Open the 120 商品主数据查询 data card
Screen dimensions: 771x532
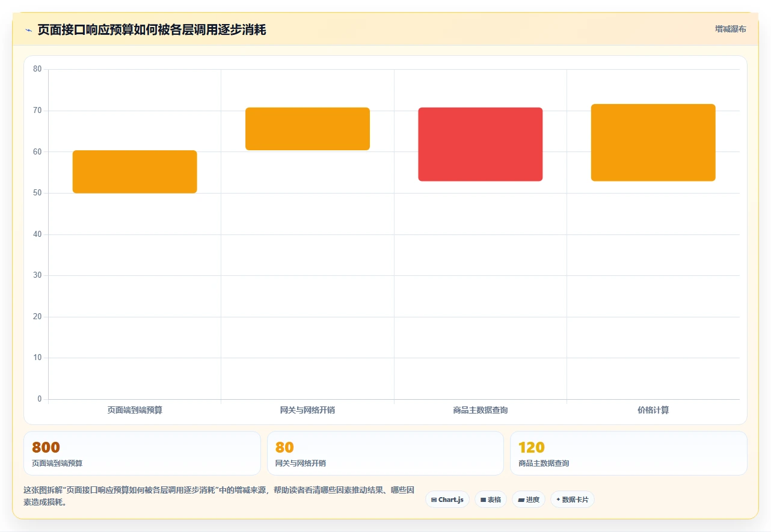click(x=628, y=453)
